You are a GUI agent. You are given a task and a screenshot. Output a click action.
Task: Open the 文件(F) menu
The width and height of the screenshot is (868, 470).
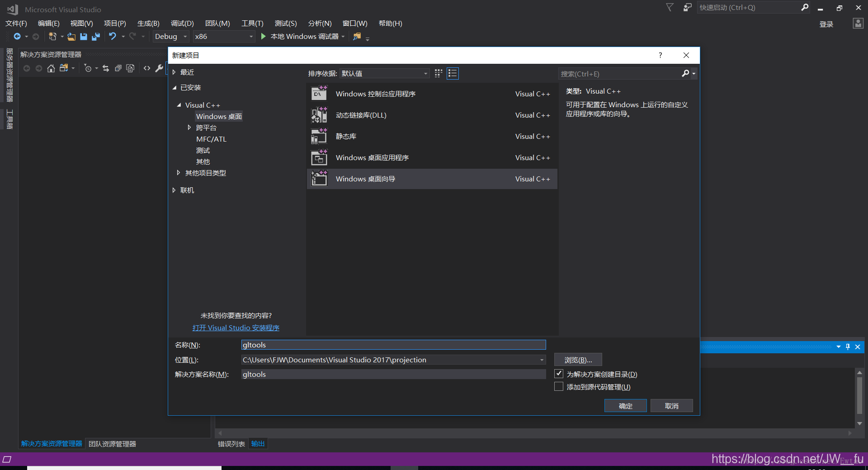point(16,24)
